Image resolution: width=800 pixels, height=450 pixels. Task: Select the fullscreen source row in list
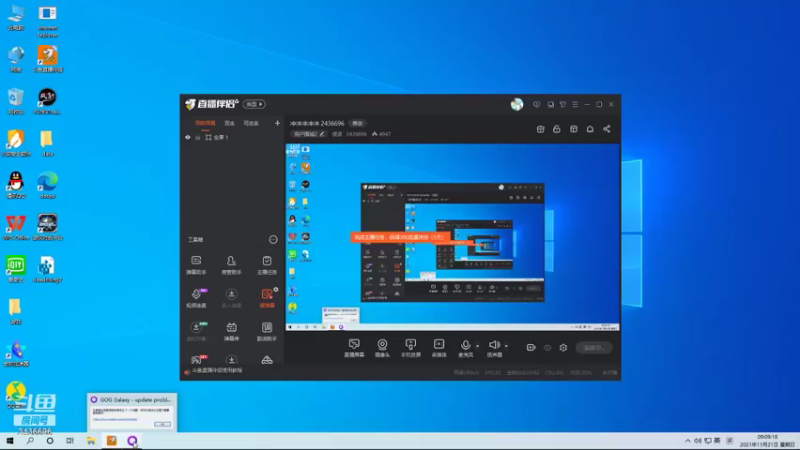pyautogui.click(x=233, y=137)
